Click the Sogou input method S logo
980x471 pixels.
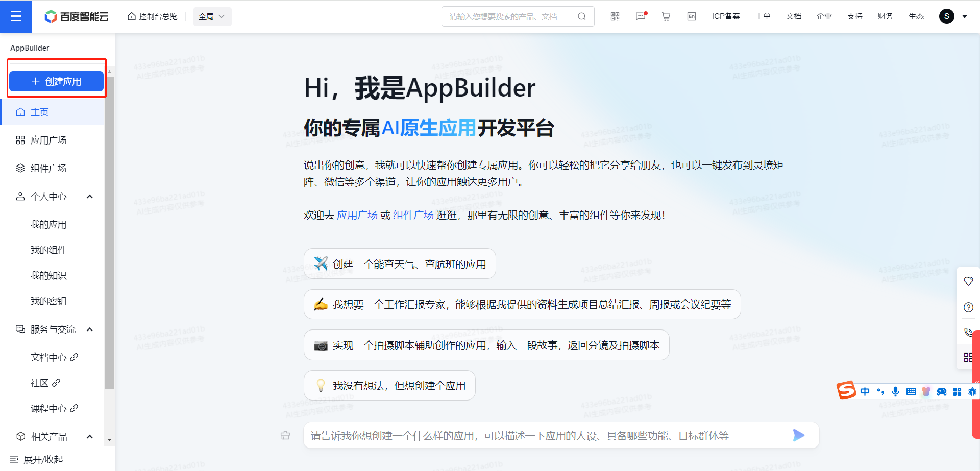(x=846, y=391)
